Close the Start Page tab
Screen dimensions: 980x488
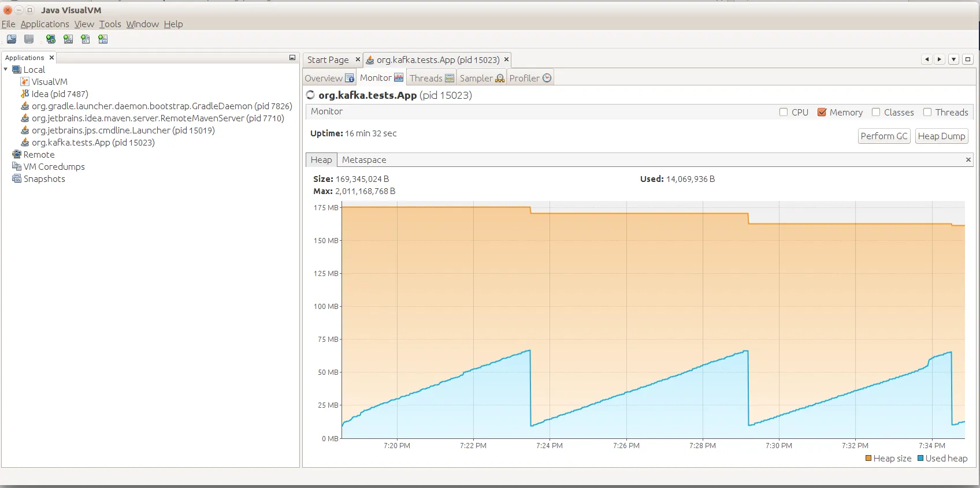click(358, 59)
